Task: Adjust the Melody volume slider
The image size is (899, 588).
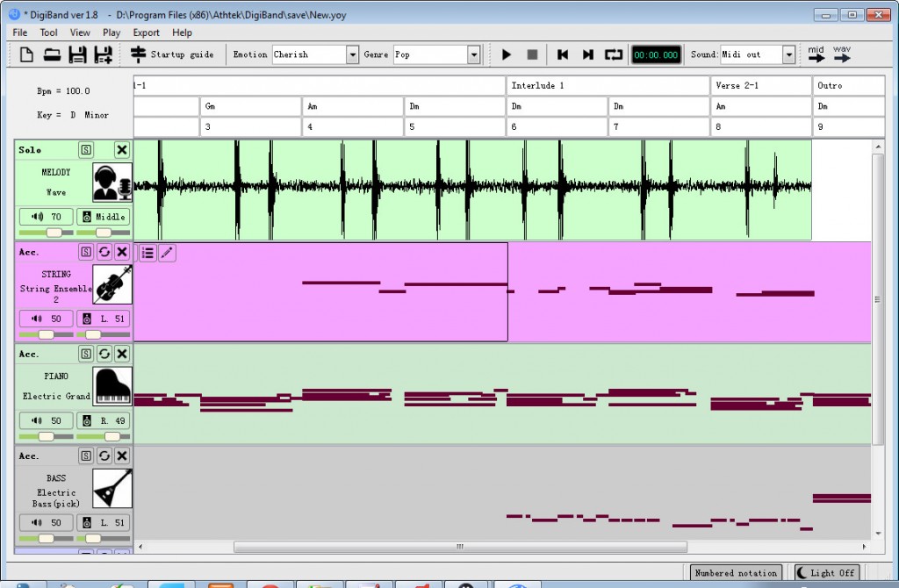Action: (x=54, y=232)
